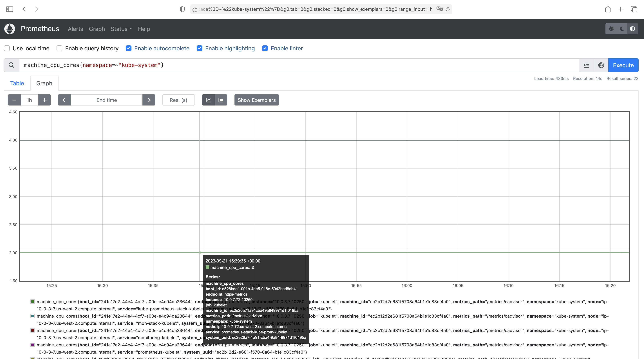Open the metrics explorer globe icon
The height and width of the screenshot is (359, 644).
601,65
